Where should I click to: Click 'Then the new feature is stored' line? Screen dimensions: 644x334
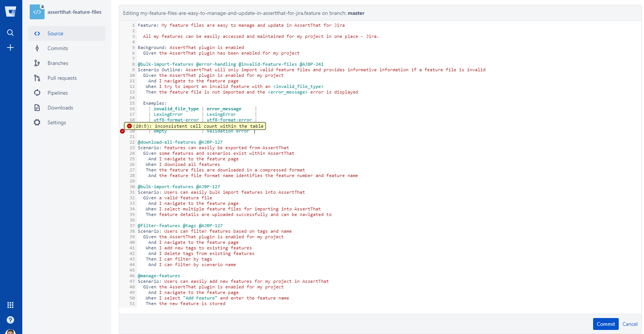tap(186, 304)
